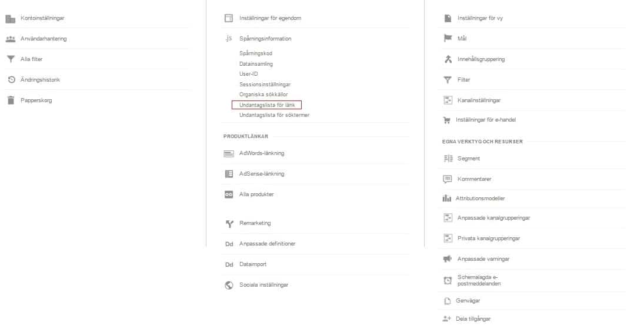Screen dimensions: 644x336
Task: Open AdWords-länkning
Action: pos(262,153)
